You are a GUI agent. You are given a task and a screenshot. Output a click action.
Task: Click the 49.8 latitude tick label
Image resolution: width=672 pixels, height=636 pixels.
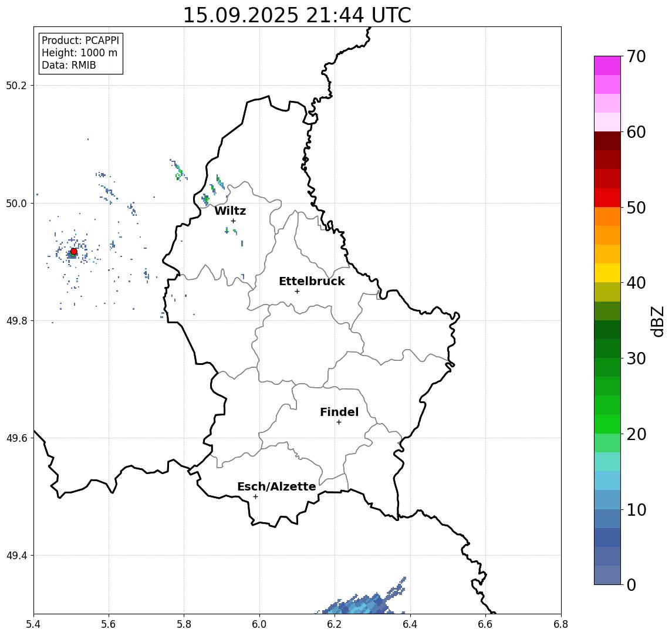(16, 320)
